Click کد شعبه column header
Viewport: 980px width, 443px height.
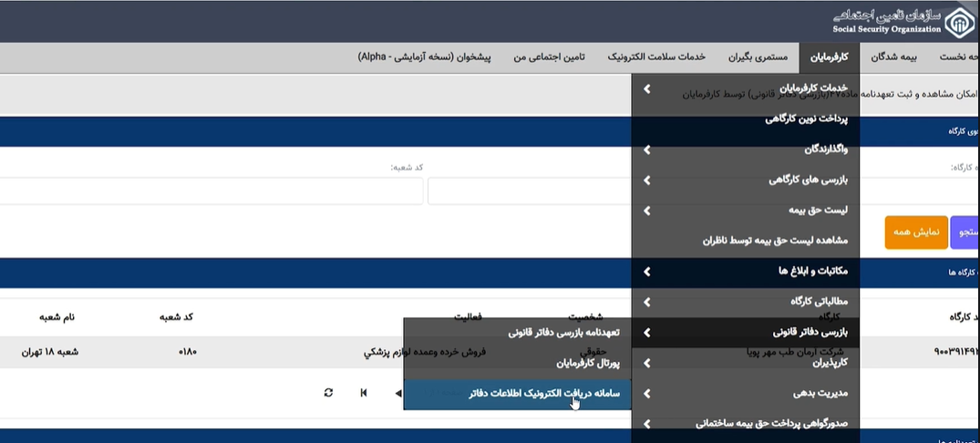coord(176,317)
